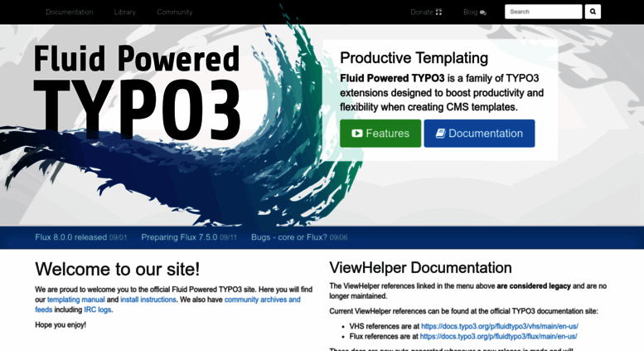Click the Fluid Powered TYPO3 logo heading
The image size is (644, 351).
(x=137, y=91)
